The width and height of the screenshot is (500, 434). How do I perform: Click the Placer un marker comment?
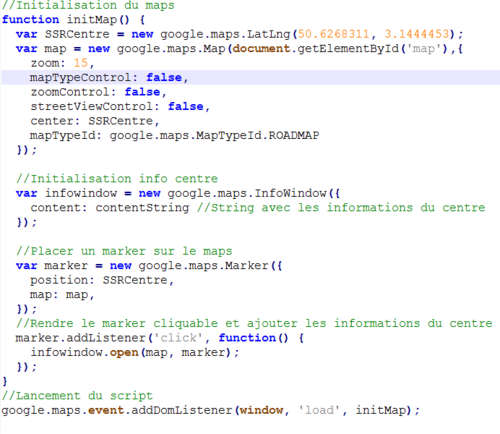124,251
